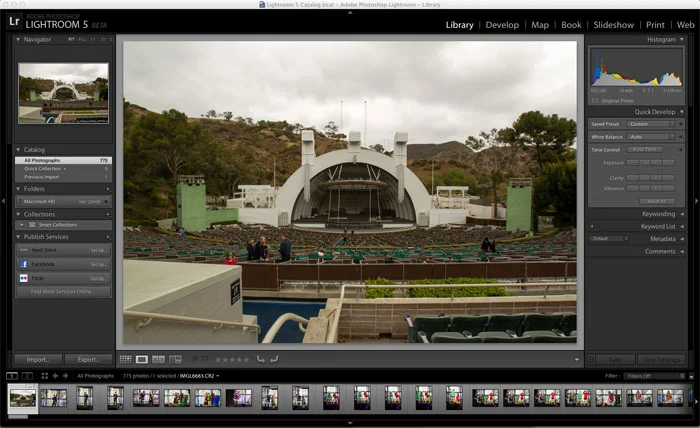This screenshot has width=700, height=428.
Task: Open the Print module
Action: (655, 25)
